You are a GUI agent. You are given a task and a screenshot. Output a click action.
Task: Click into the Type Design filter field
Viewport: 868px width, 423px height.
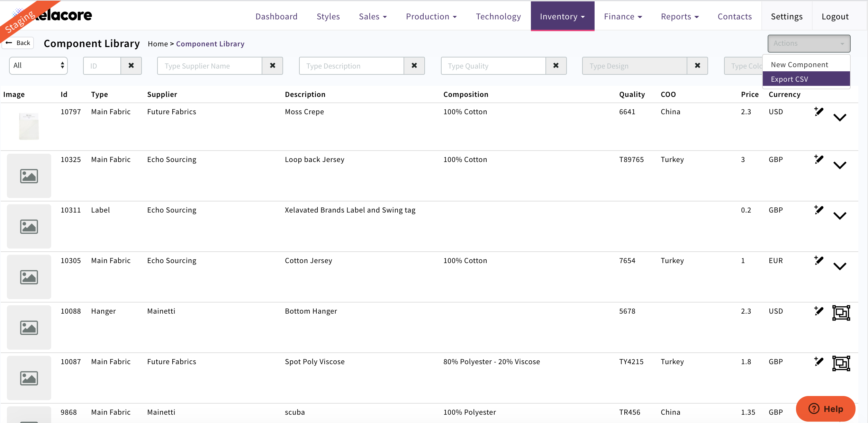634,66
